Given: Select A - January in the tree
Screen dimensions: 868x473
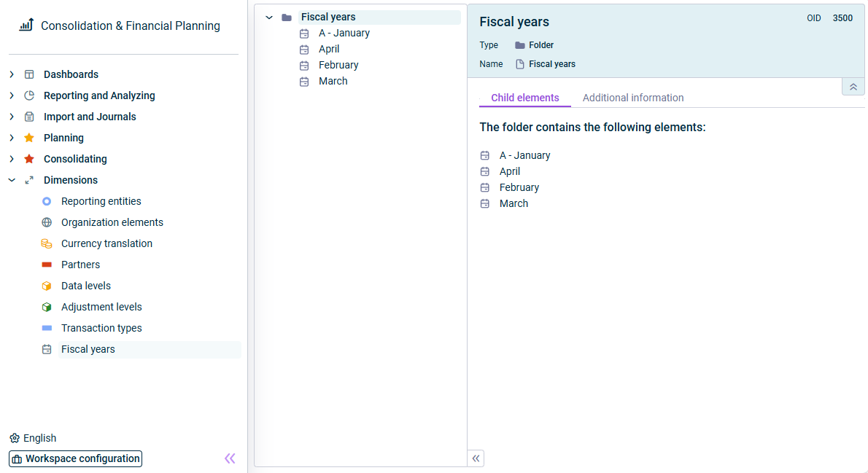Looking at the screenshot, I should [x=344, y=34].
